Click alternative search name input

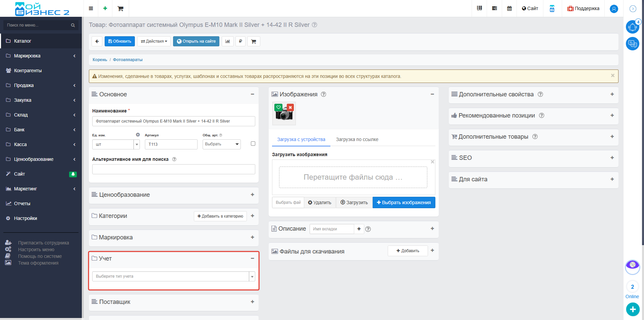[174, 169]
